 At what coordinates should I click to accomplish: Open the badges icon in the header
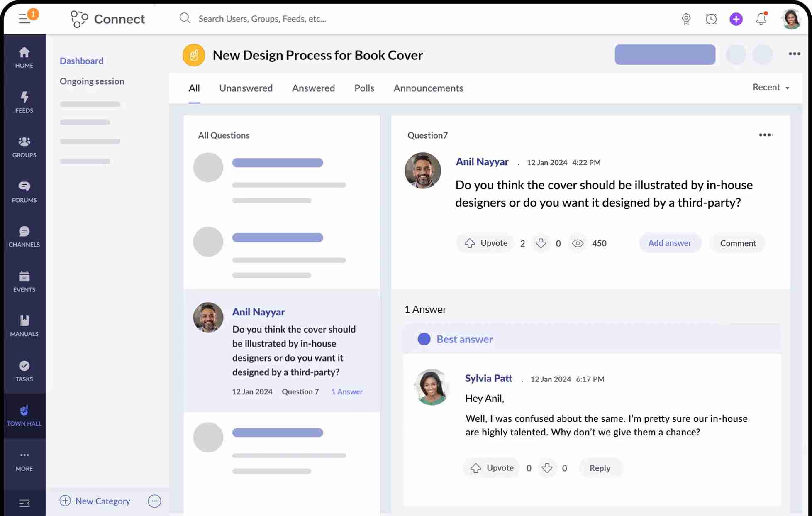[x=686, y=19]
